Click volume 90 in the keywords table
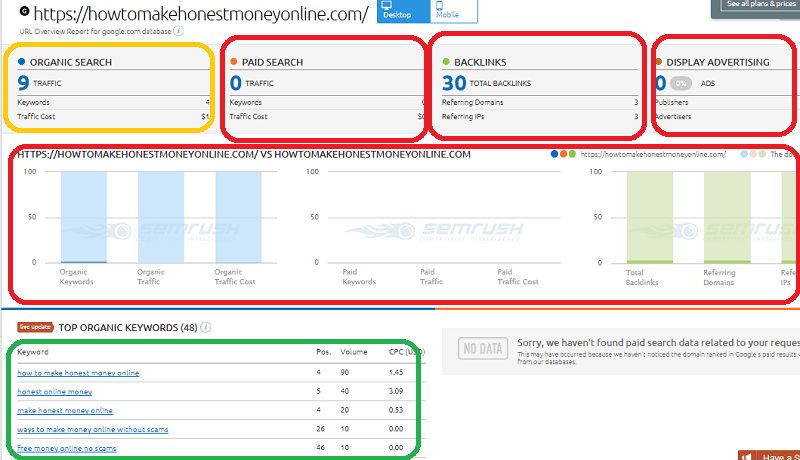This screenshot has width=800, height=460. click(x=345, y=372)
